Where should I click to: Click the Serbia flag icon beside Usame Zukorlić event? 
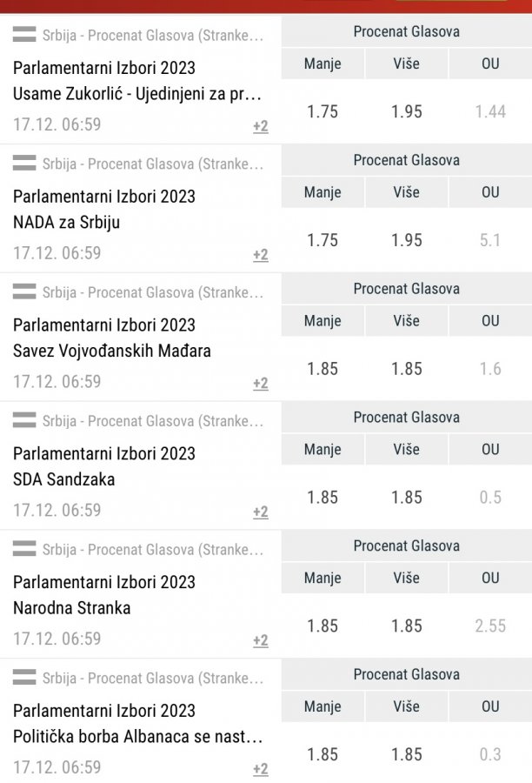click(x=24, y=35)
